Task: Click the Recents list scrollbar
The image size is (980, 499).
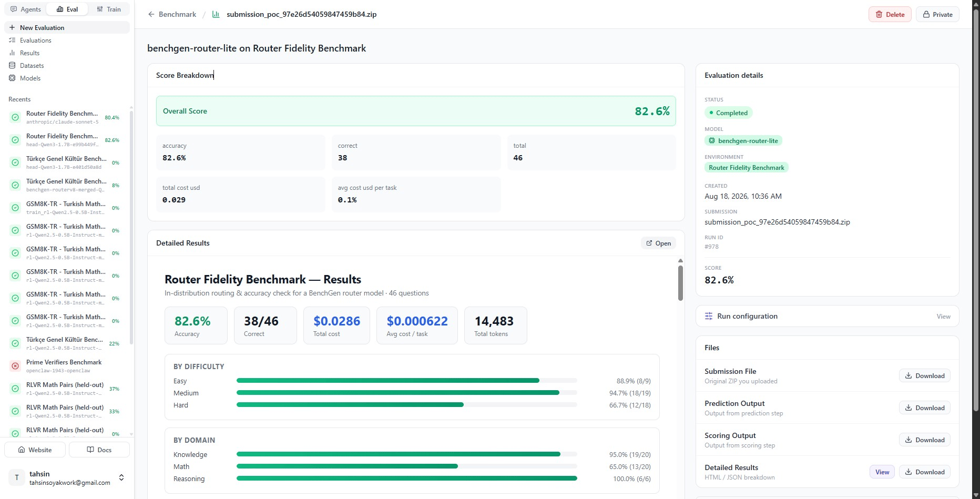Action: tap(131, 227)
